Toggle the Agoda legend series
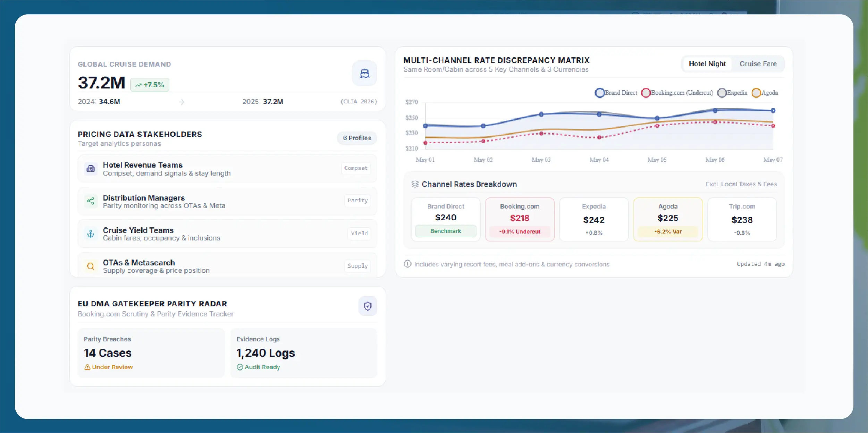868x433 pixels. point(765,93)
